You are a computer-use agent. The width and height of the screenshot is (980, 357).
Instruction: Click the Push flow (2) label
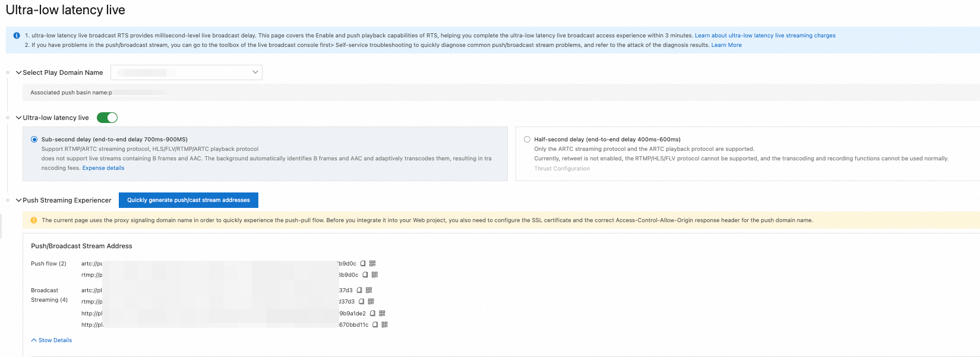(x=49, y=264)
